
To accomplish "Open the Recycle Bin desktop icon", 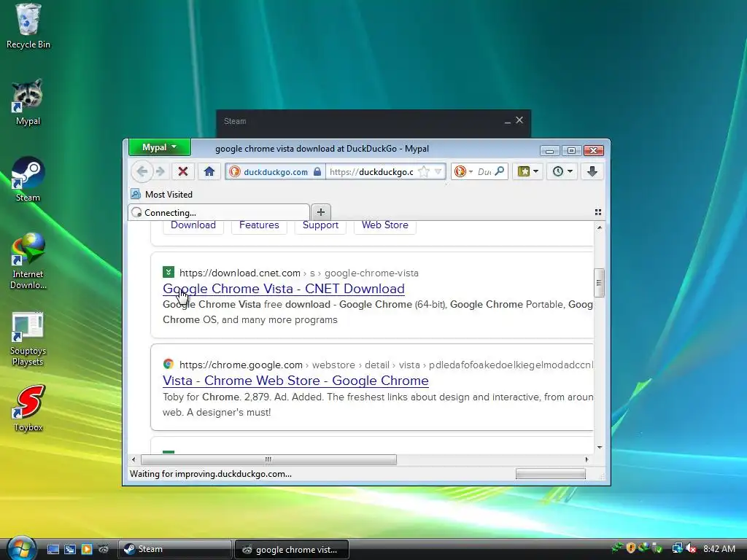I will tap(28, 26).
